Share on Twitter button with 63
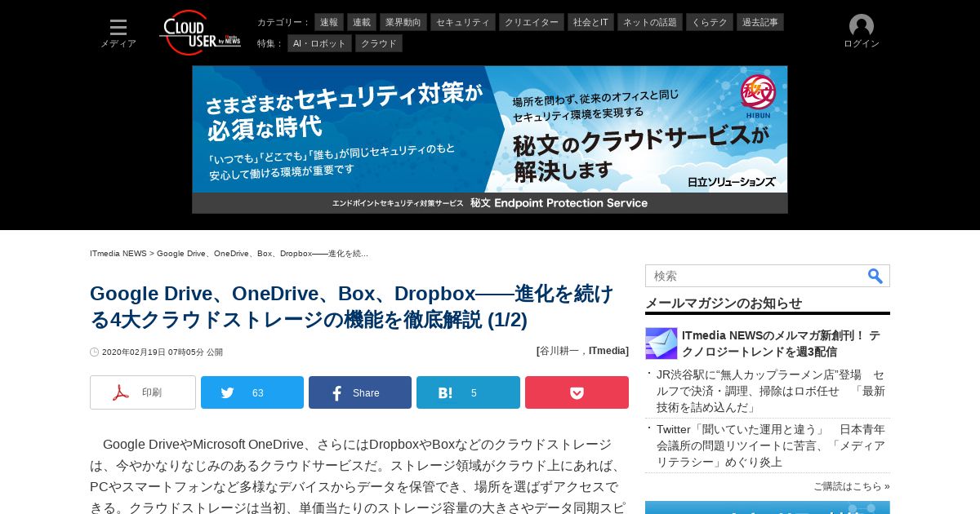The width and height of the screenshot is (980, 514). coord(252,392)
